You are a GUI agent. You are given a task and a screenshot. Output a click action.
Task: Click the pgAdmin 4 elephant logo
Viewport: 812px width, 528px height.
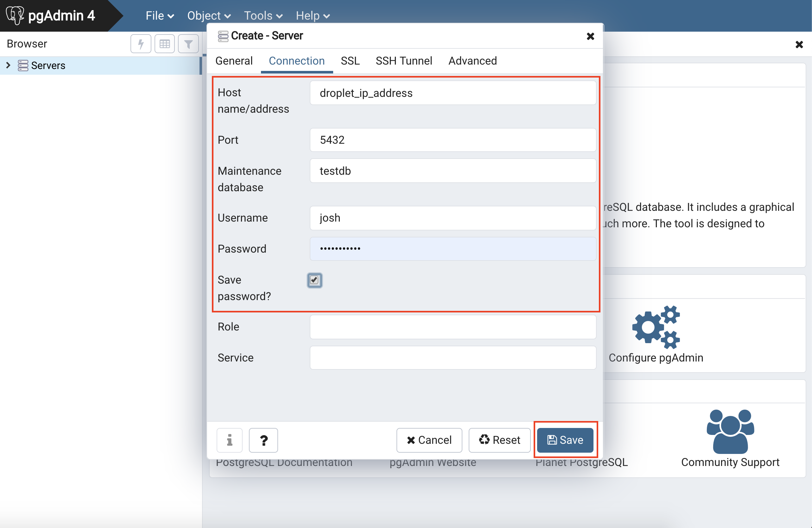tap(15, 15)
